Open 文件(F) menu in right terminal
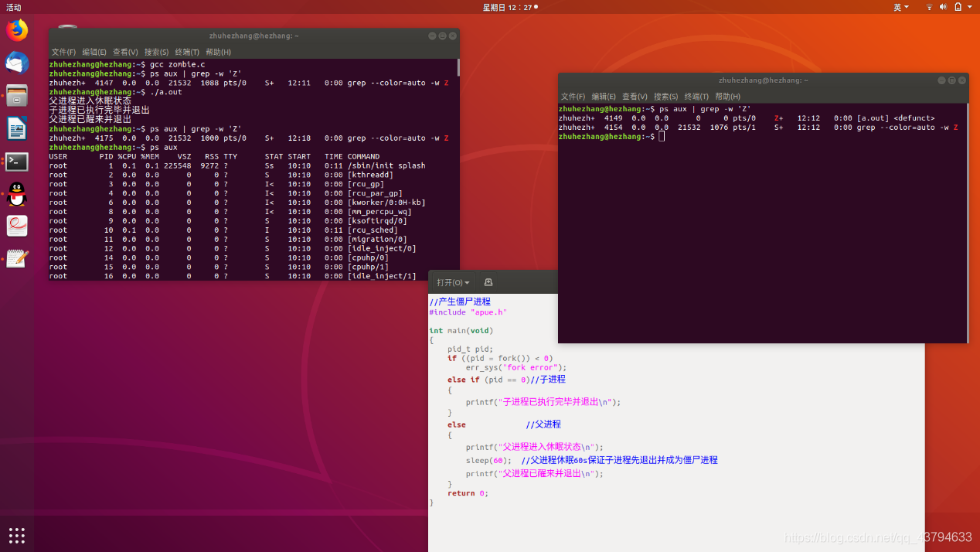 pos(573,97)
